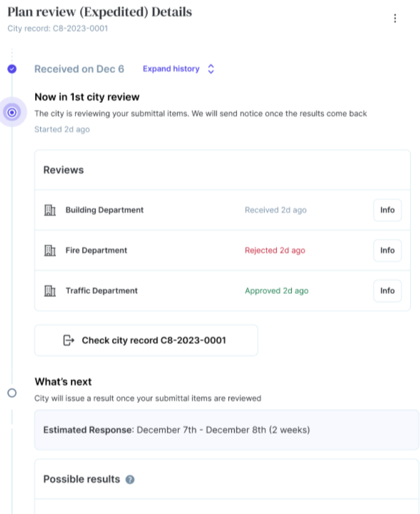Click Info for Fire Department

click(x=387, y=250)
